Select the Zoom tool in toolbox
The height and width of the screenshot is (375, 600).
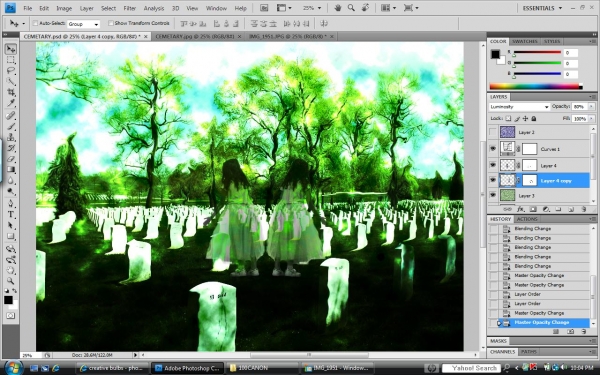point(11,281)
